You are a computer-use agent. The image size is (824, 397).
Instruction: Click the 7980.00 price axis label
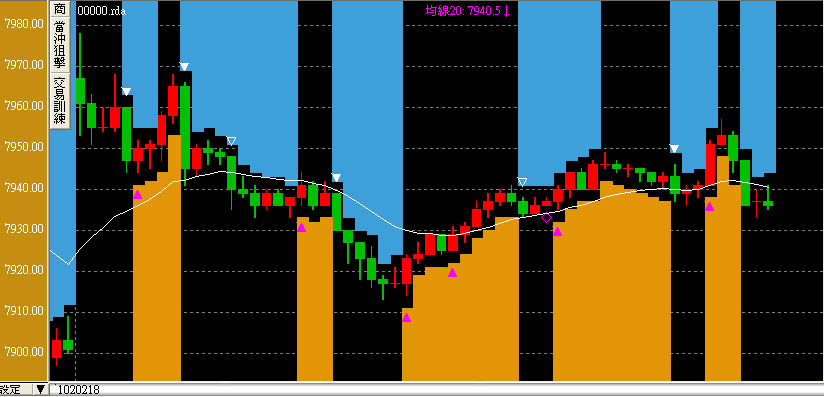point(24,24)
